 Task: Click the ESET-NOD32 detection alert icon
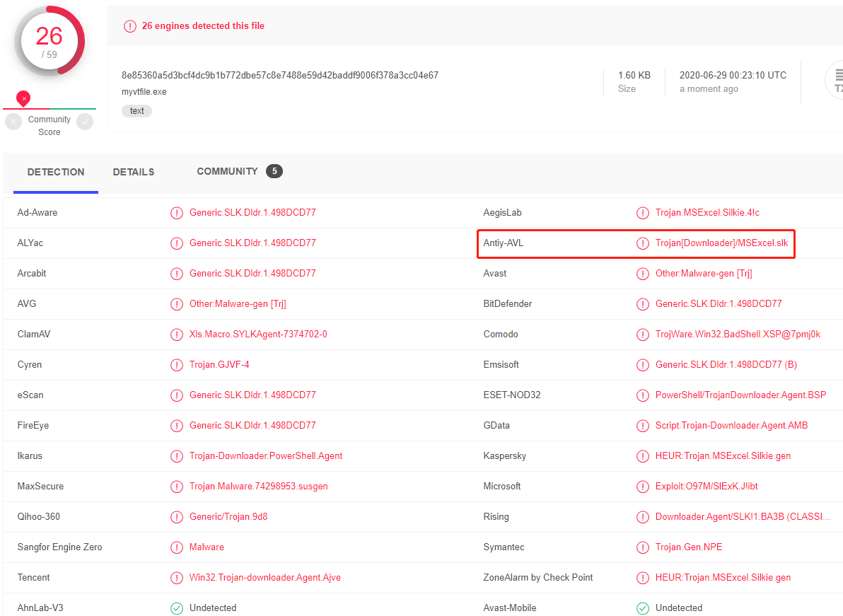coord(642,395)
